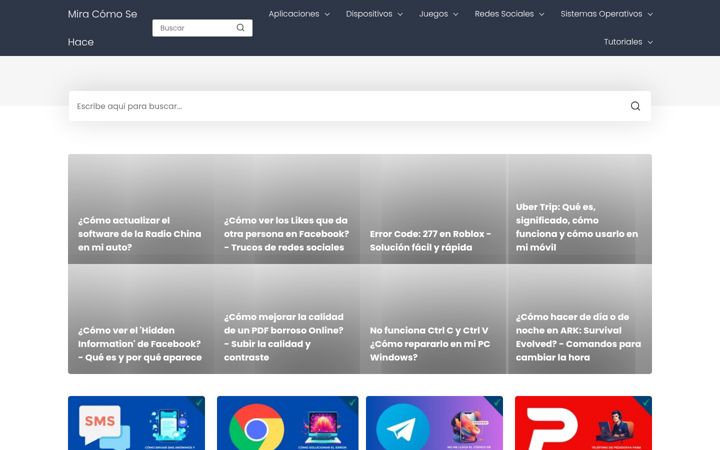Expand the Dispositivos menu chevron

[400, 14]
